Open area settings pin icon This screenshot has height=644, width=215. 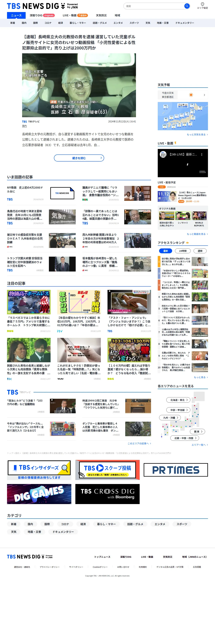202,4
